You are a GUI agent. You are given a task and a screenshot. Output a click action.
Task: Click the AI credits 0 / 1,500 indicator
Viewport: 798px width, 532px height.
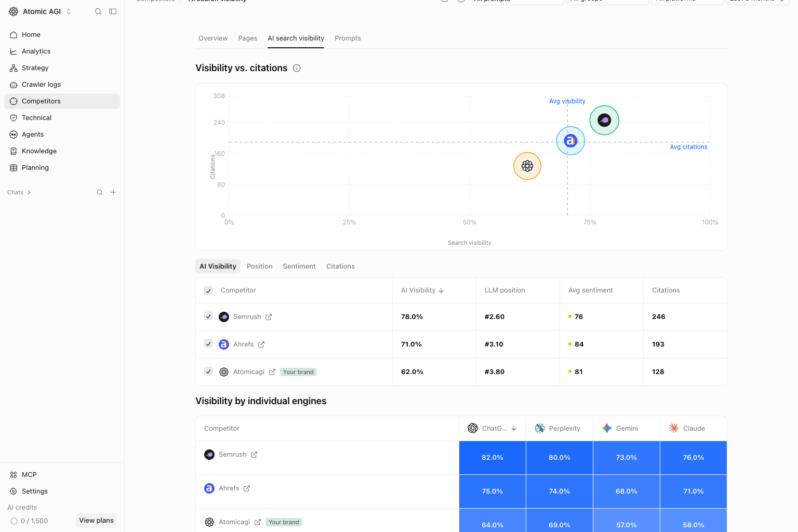point(29,521)
